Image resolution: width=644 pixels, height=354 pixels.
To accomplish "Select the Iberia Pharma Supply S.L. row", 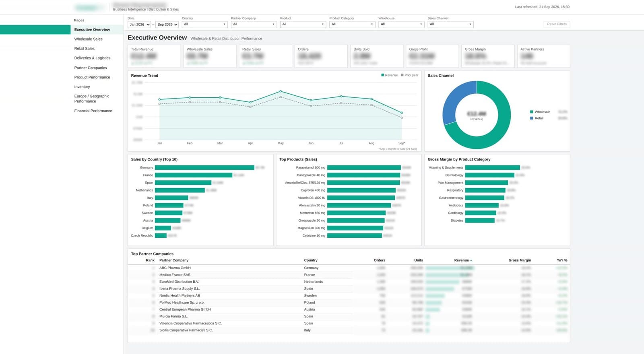I will [x=349, y=289].
